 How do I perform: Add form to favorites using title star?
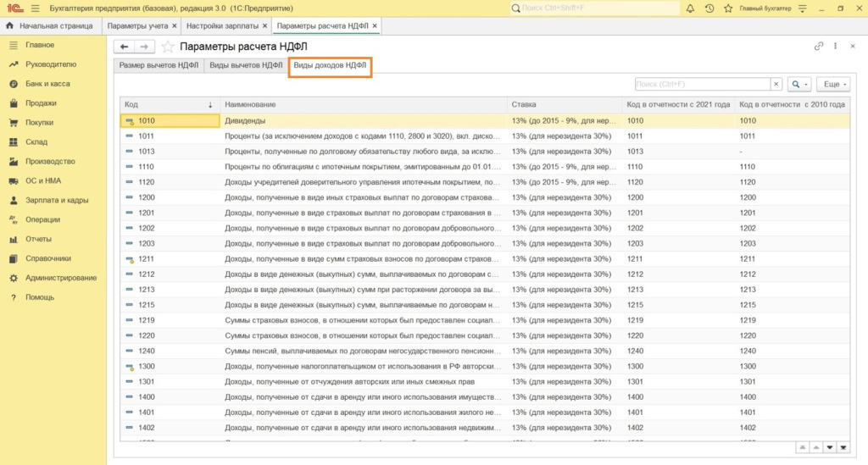coord(168,47)
